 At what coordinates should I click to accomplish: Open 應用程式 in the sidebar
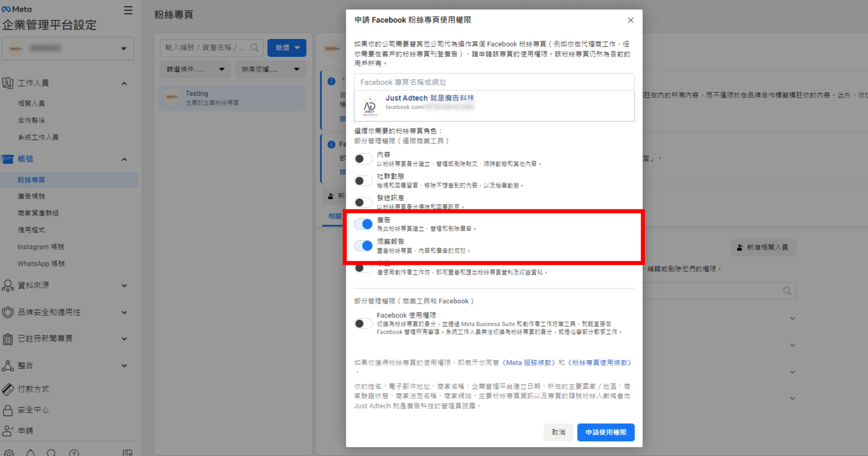coord(31,230)
